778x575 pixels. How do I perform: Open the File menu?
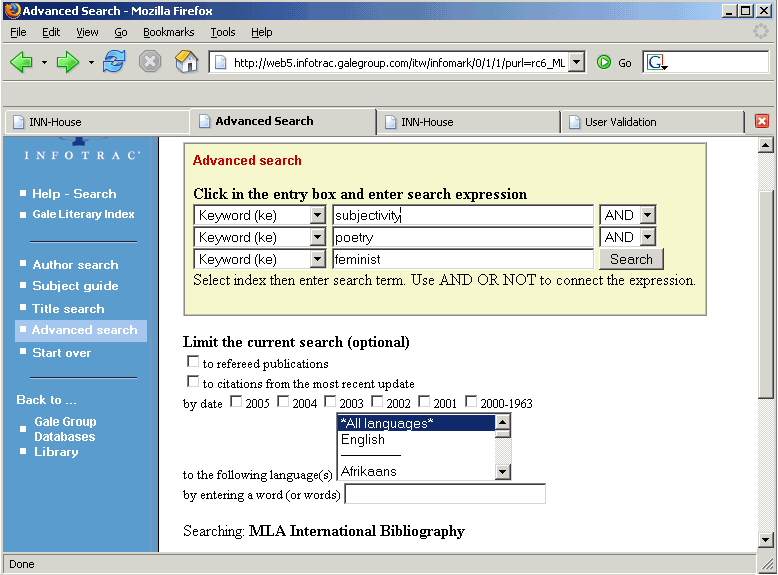[18, 32]
